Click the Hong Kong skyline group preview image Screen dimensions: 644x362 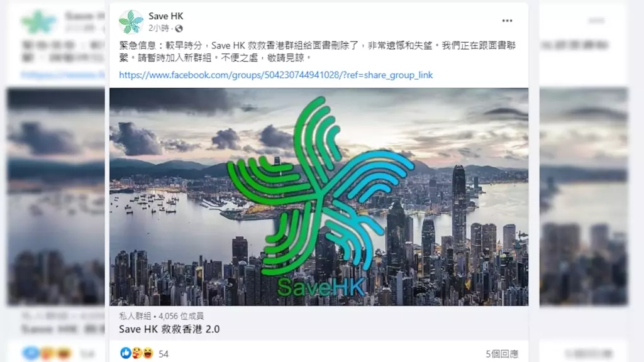coord(319,197)
